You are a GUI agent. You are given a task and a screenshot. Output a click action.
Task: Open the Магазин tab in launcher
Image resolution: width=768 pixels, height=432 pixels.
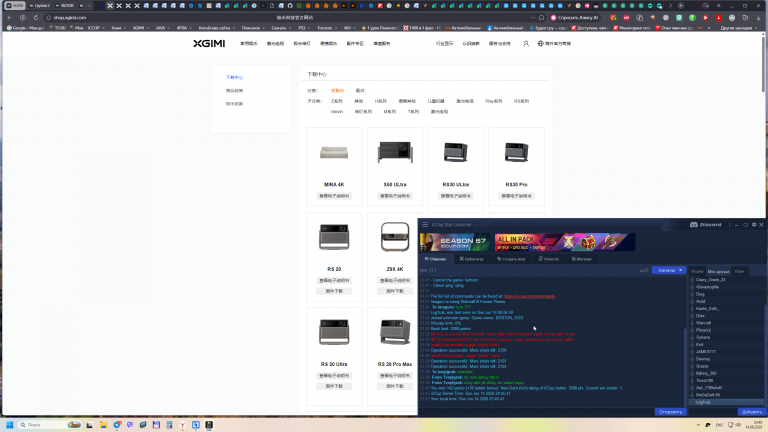pos(581,259)
